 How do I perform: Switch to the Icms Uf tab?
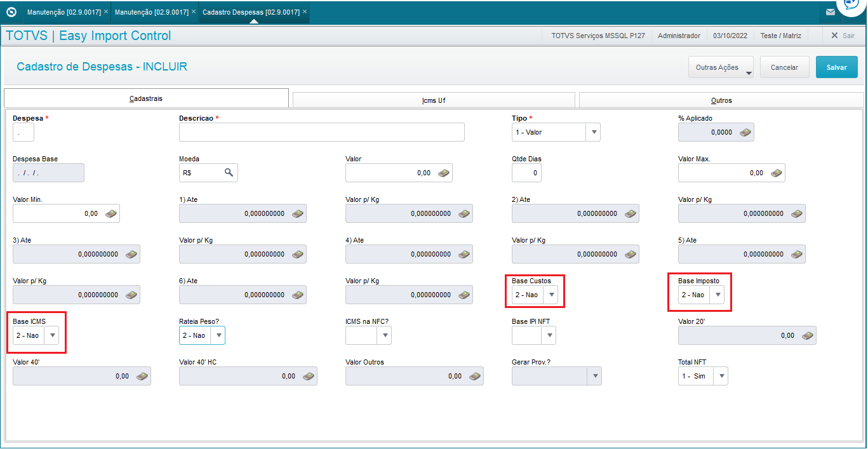pos(433,100)
